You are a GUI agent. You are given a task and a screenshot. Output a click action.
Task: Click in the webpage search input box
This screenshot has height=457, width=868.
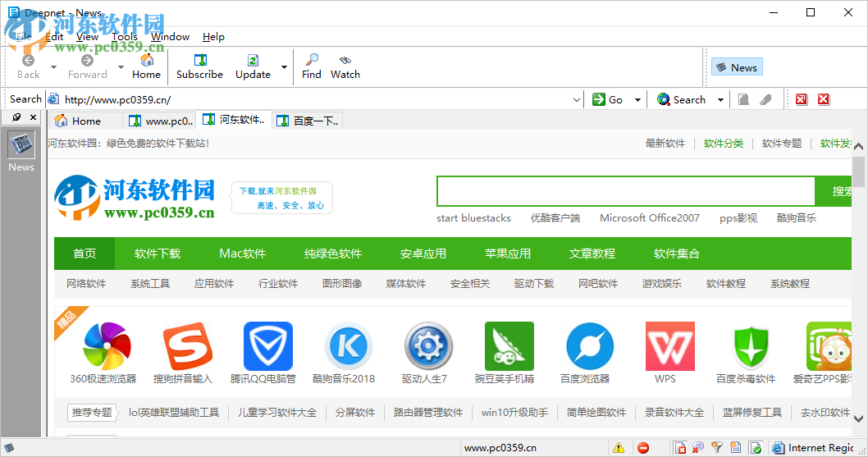[x=626, y=191]
